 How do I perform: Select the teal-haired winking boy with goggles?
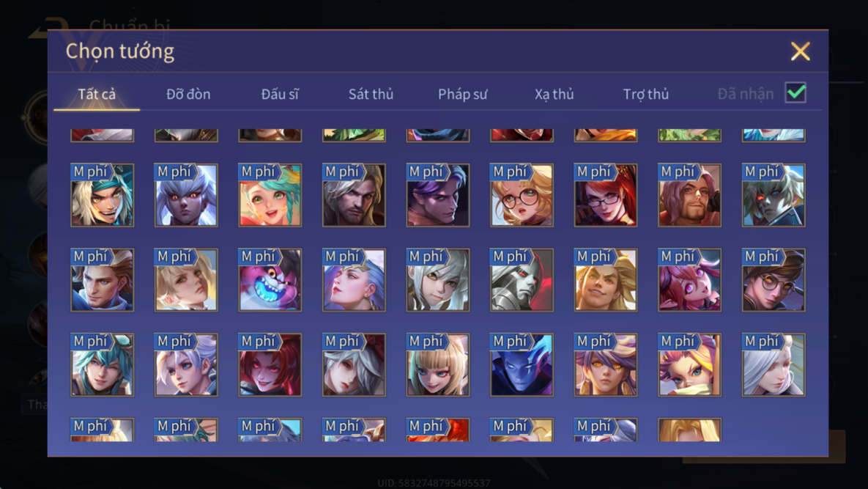point(103,364)
